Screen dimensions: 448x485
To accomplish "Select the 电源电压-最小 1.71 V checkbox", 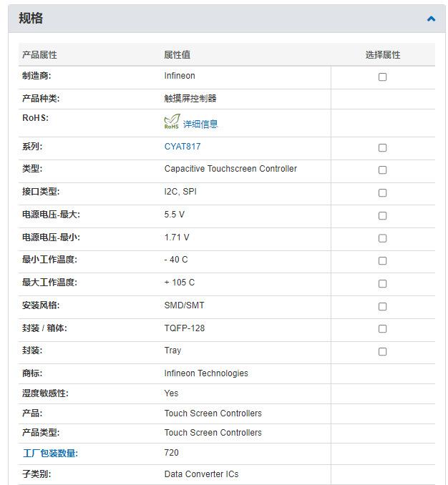I will click(x=382, y=238).
